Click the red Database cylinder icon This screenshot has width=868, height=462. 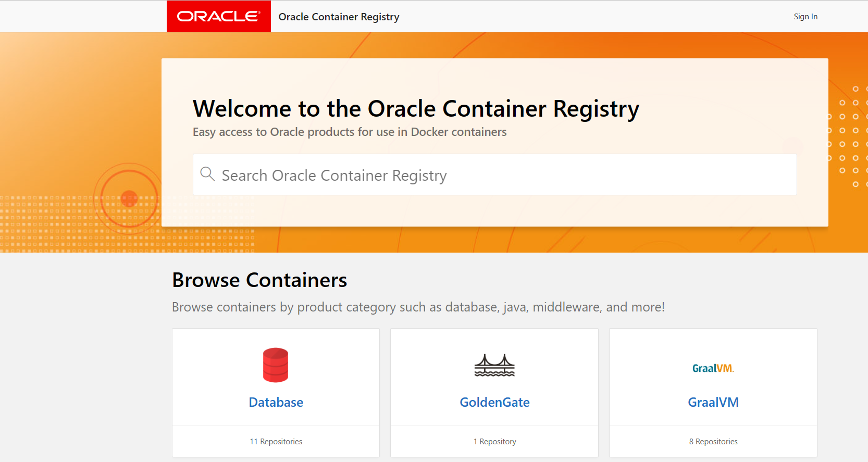click(x=276, y=365)
